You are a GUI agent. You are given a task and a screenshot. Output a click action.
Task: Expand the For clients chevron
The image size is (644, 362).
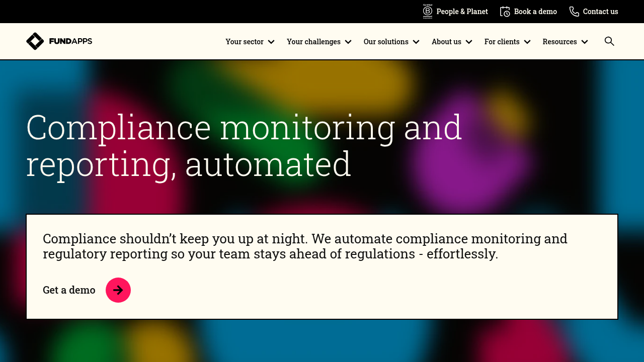tap(527, 42)
